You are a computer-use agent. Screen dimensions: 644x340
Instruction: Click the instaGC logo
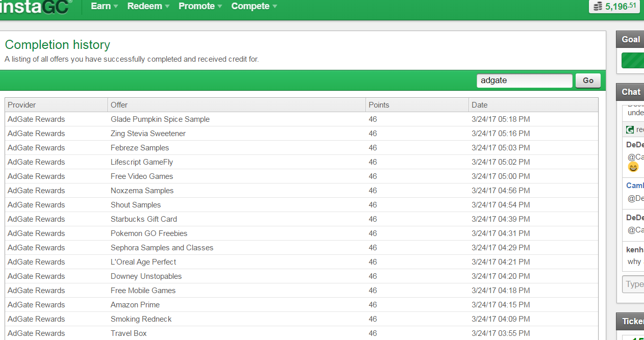coord(36,7)
